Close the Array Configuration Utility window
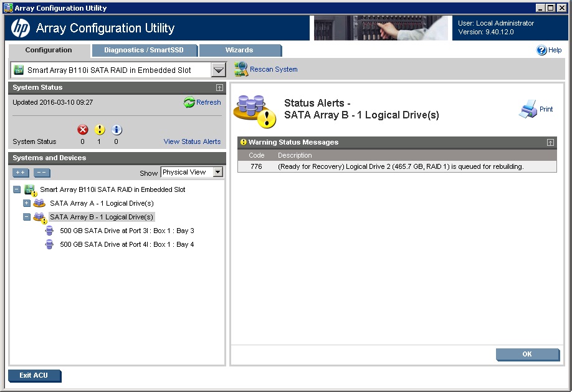This screenshot has width=572, height=392. tap(562, 7)
